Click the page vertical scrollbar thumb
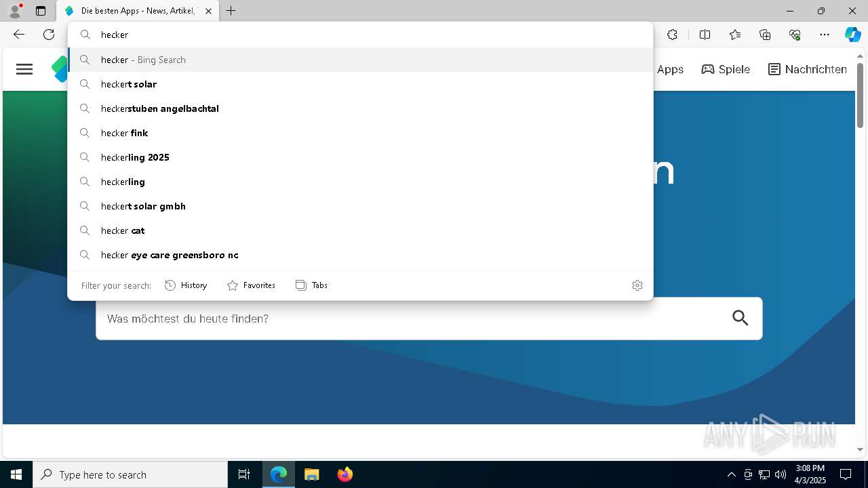The height and width of the screenshot is (488, 868). pos(860,95)
